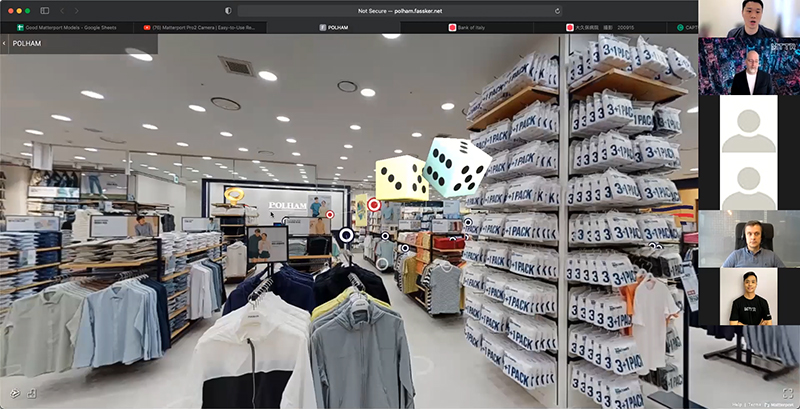800x409 pixels.
Task: Open the Bank of Italy tab
Action: point(466,28)
